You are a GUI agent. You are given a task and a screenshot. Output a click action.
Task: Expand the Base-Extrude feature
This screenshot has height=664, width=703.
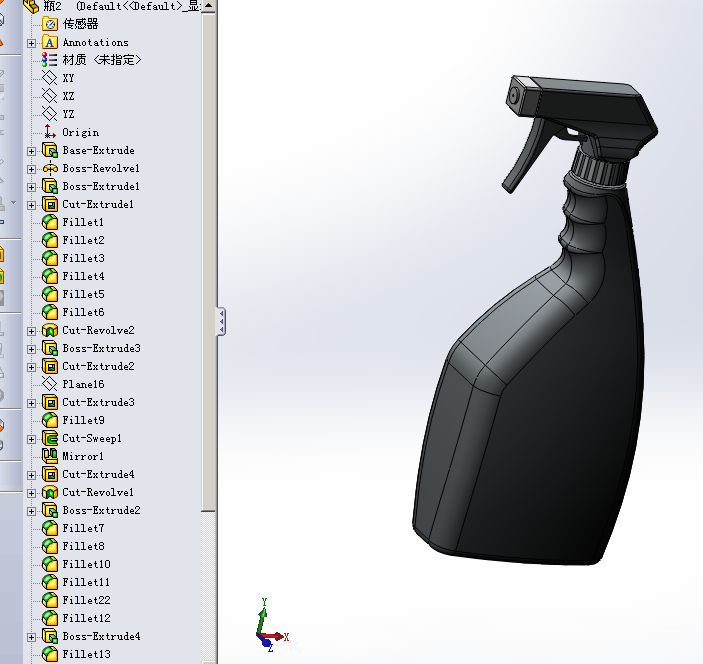coord(31,151)
